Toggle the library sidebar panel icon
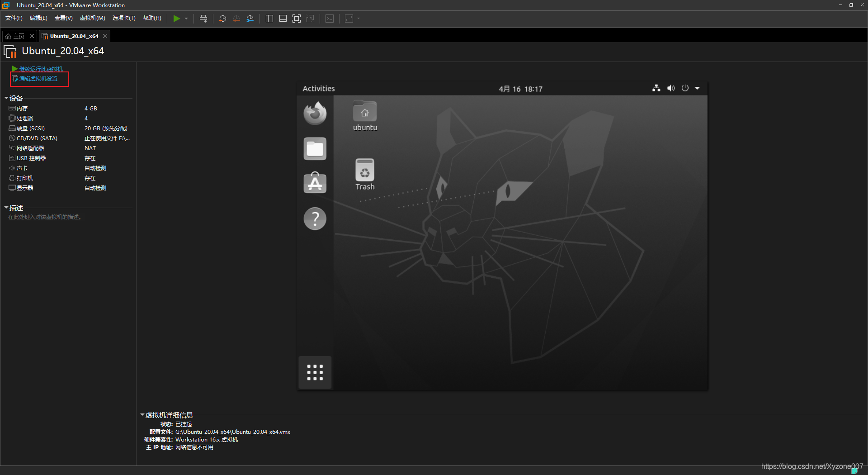The width and height of the screenshot is (868, 475). [x=269, y=19]
